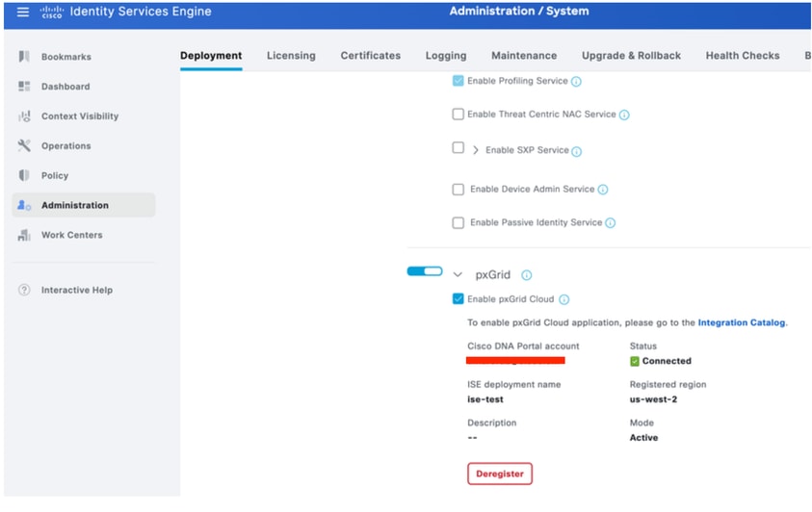812x512 pixels.
Task: Open info tooltip next to pxGrid heading
Action: 526,275
